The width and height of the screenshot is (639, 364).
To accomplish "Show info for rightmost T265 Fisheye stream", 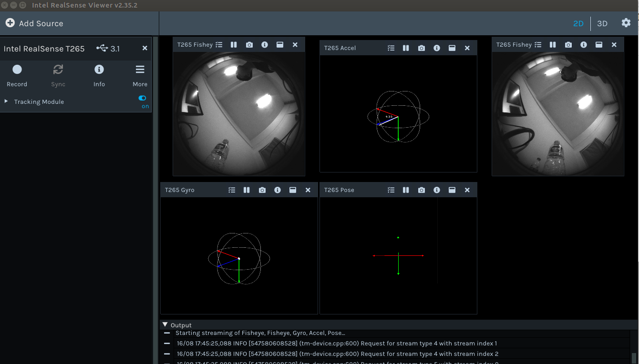I will pos(584,45).
